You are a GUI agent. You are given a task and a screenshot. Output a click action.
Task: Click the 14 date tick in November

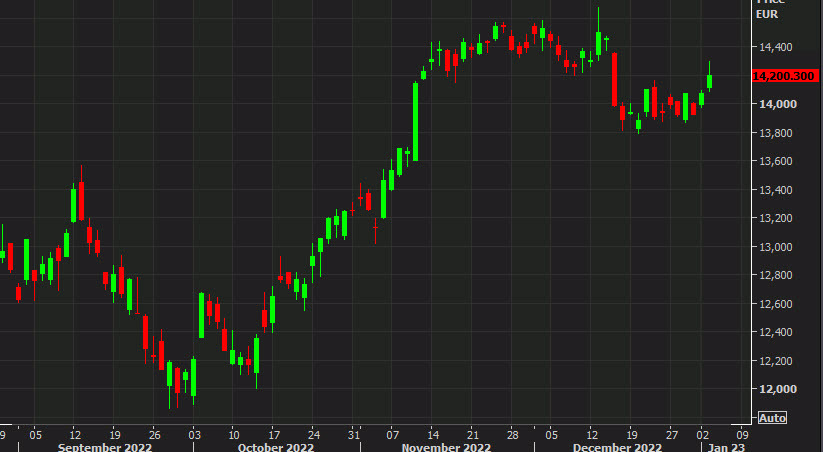[432, 435]
